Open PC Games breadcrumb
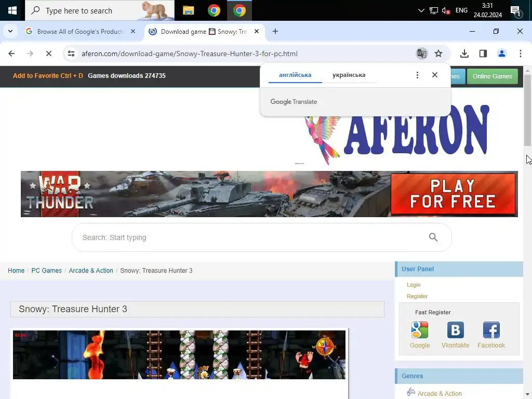Image resolution: width=532 pixels, height=399 pixels. tap(46, 270)
